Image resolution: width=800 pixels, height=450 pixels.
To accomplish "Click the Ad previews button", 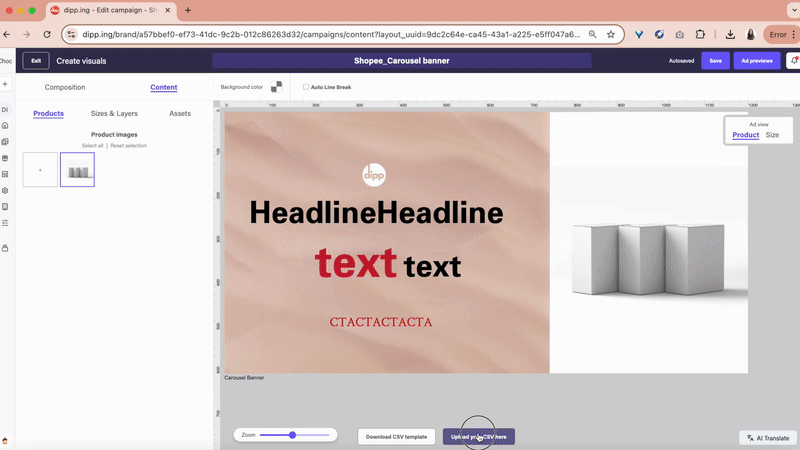I will [756, 60].
